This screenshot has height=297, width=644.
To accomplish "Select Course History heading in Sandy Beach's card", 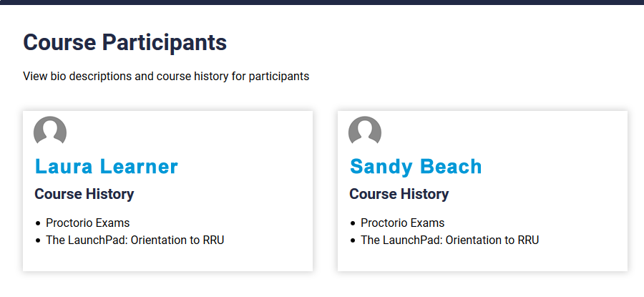I will (399, 194).
